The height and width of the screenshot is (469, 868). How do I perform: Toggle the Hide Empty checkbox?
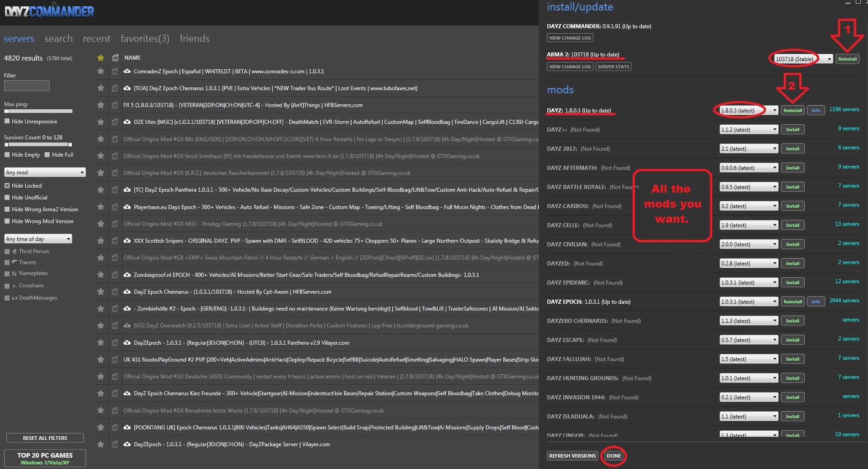7,154
